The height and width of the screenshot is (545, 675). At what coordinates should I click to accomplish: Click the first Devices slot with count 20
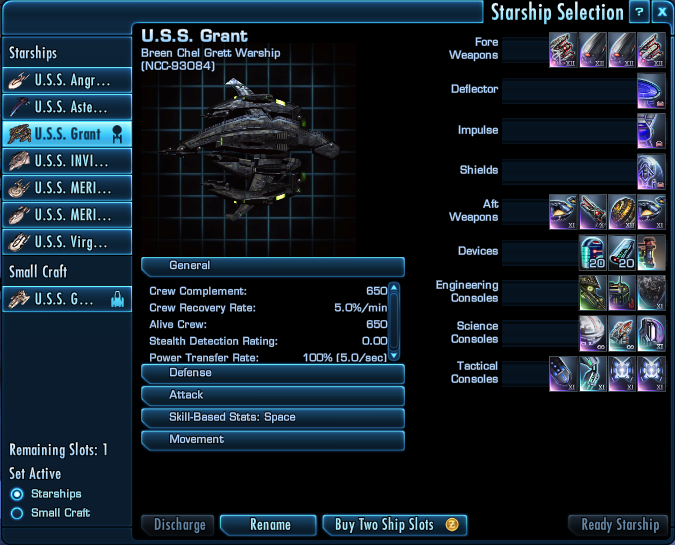(x=593, y=252)
